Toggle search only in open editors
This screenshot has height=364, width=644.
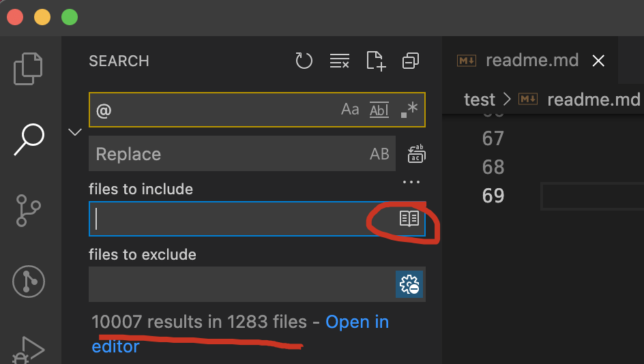pyautogui.click(x=409, y=219)
